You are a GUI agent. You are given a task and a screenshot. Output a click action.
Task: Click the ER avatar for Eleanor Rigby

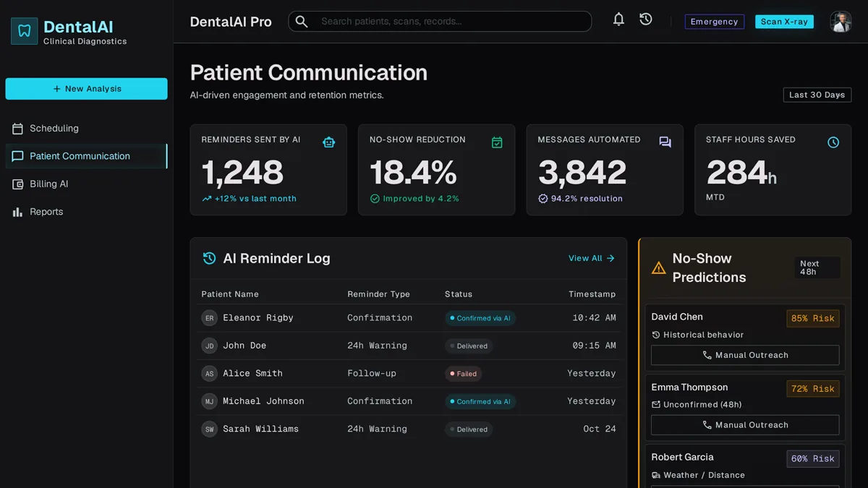[209, 318]
